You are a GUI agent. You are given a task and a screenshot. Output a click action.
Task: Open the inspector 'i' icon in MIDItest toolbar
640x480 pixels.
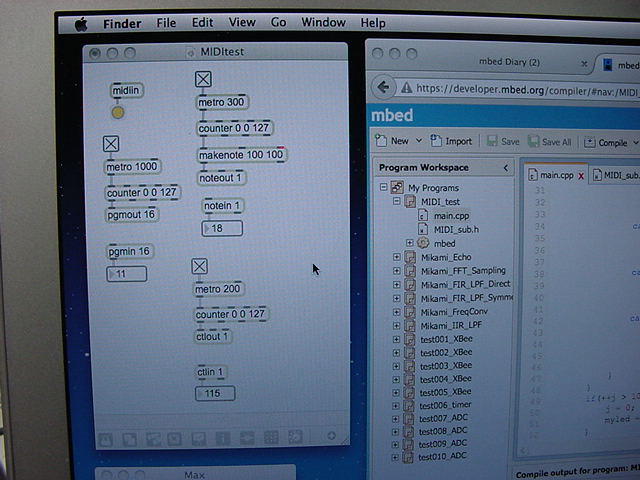pyautogui.click(x=223, y=438)
